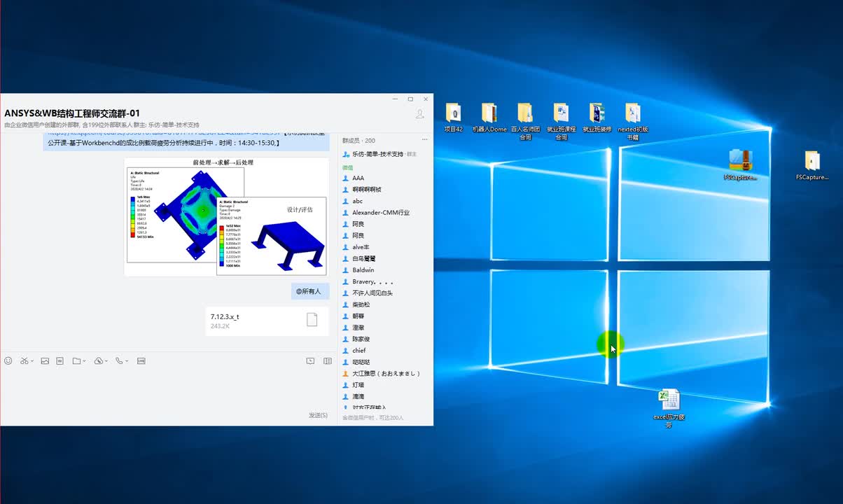Select member 朝暮

click(384, 316)
